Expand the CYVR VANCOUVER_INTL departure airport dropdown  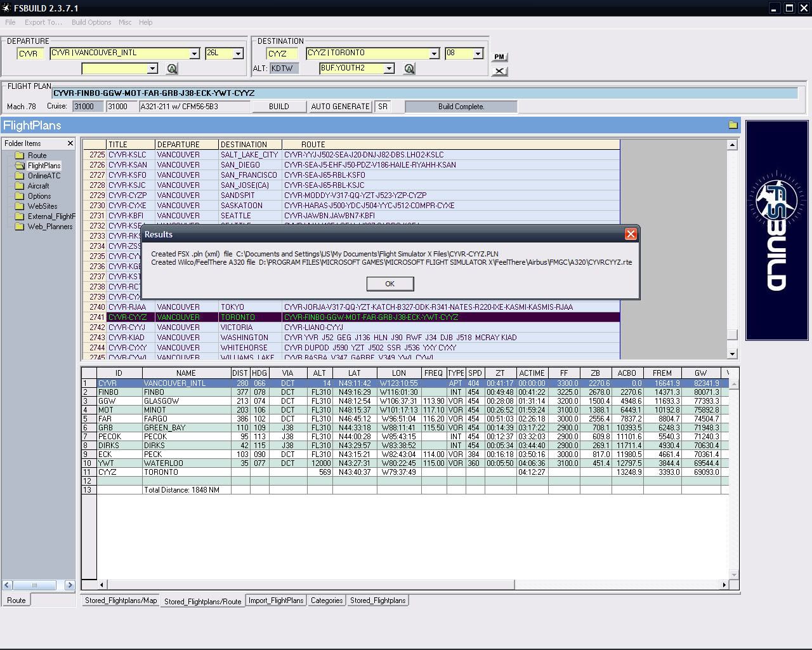click(195, 54)
